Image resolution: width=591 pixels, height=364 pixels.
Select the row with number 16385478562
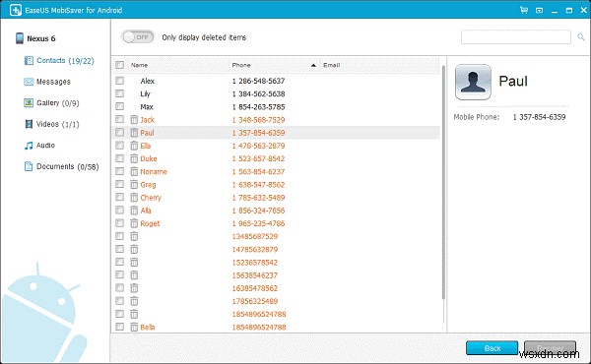pos(276,288)
